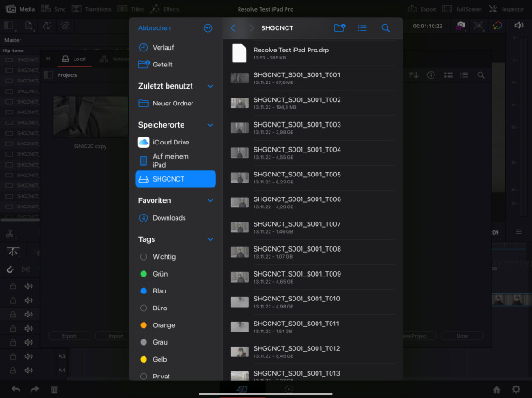
Task: Select clip SHGCNCT_S001_S001_T011
Action: click(312, 327)
